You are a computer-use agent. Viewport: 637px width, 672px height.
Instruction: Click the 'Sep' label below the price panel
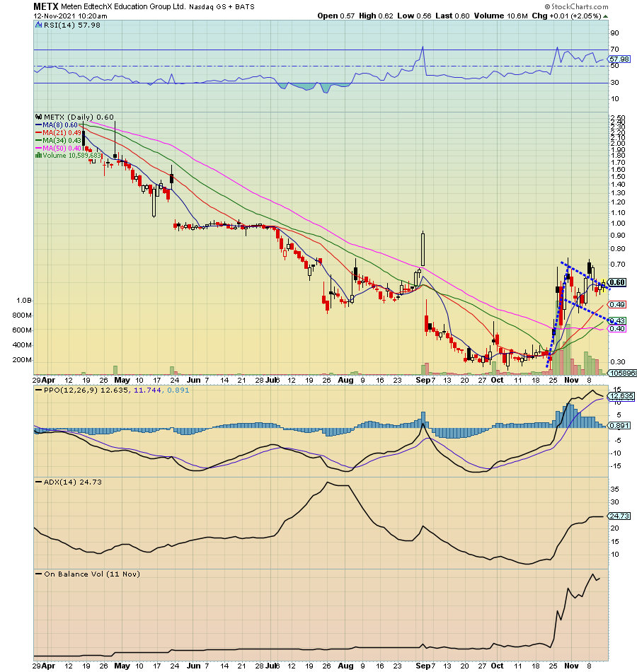423,380
